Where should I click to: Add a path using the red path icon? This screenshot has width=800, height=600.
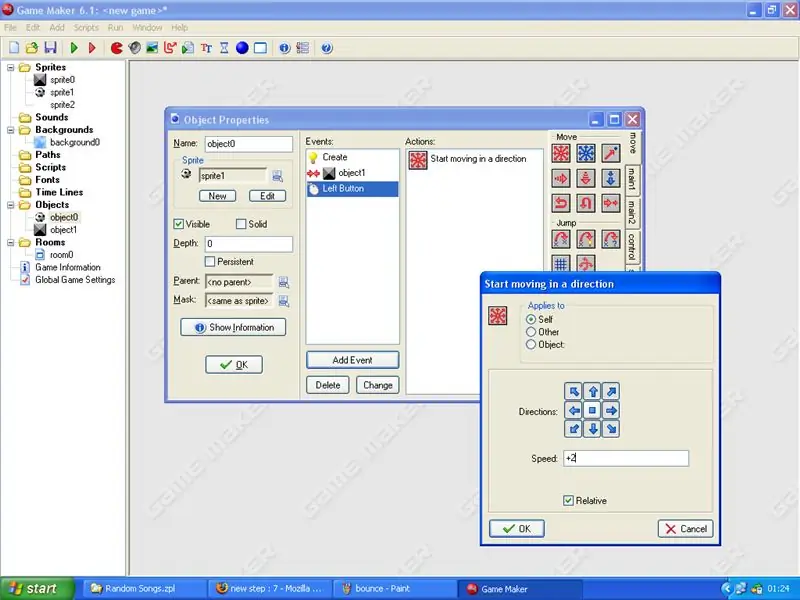[170, 48]
